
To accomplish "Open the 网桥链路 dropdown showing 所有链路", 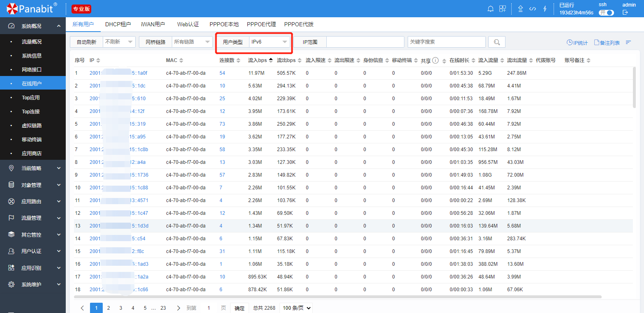I will (x=192, y=42).
